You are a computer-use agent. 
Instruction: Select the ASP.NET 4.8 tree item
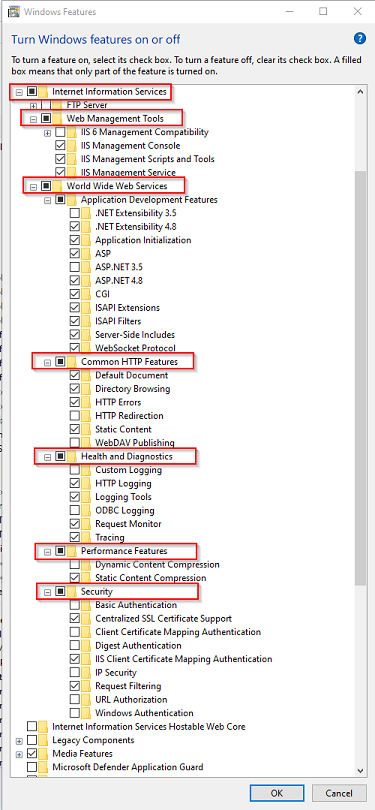point(119,281)
